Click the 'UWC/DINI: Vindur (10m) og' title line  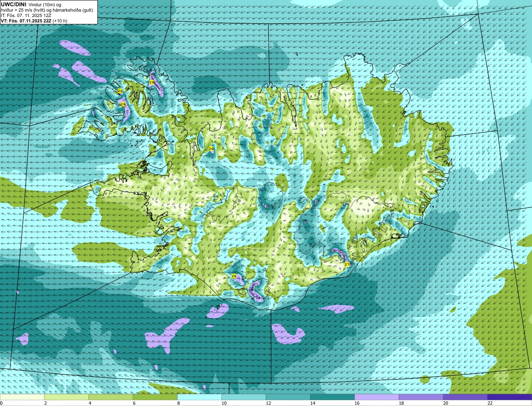pyautogui.click(x=31, y=4)
